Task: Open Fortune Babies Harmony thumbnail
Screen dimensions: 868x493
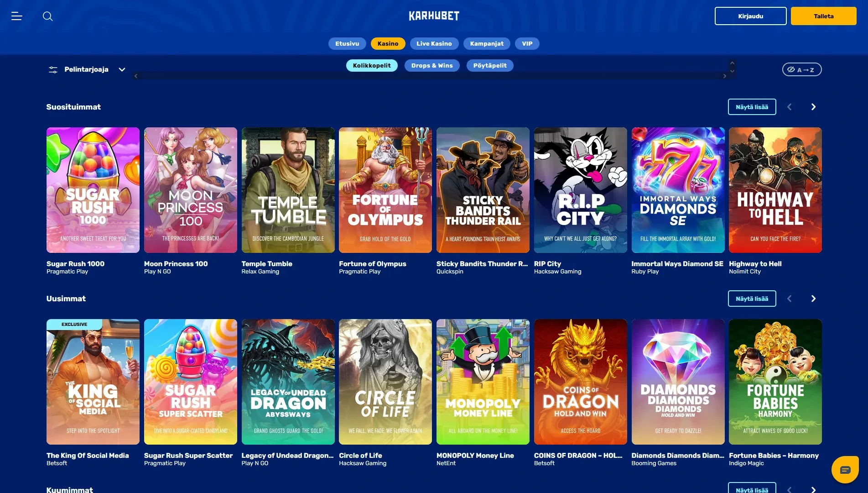Action: pyautogui.click(x=775, y=382)
